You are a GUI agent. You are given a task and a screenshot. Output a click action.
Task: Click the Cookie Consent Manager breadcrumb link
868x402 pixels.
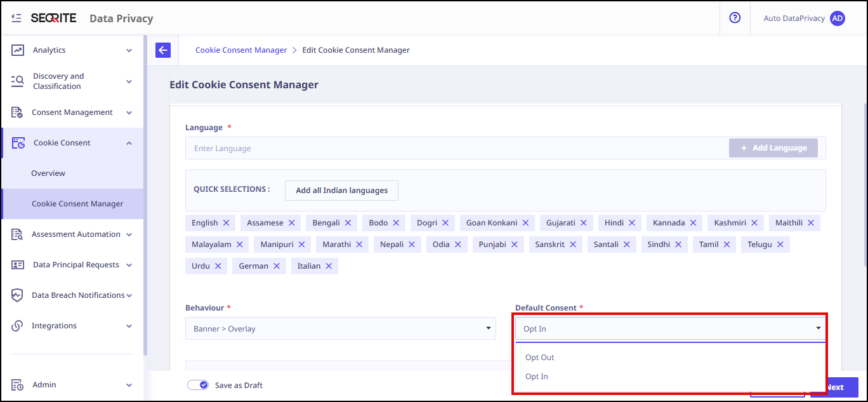click(x=241, y=50)
